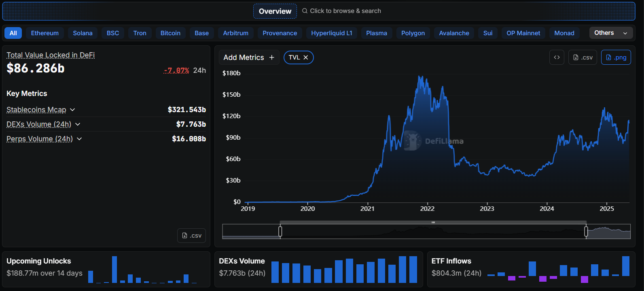Click the plus icon next to Add Metrics
The image size is (644, 291).
272,57
